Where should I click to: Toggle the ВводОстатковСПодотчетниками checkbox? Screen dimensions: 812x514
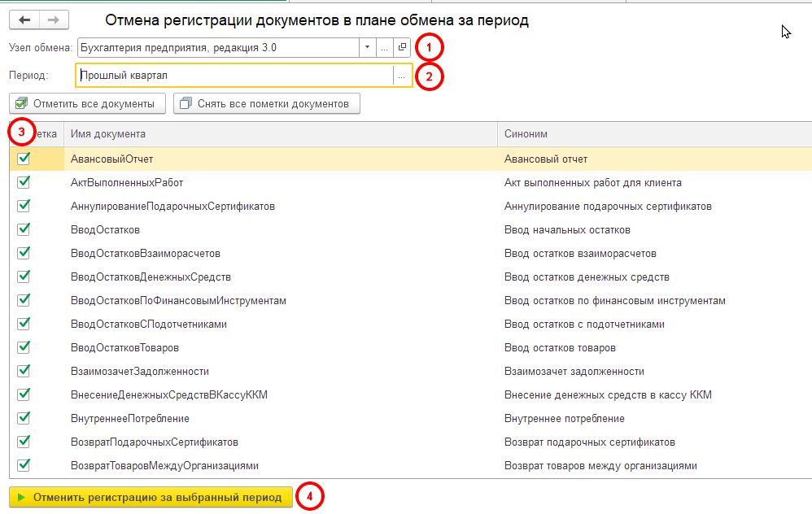[24, 324]
